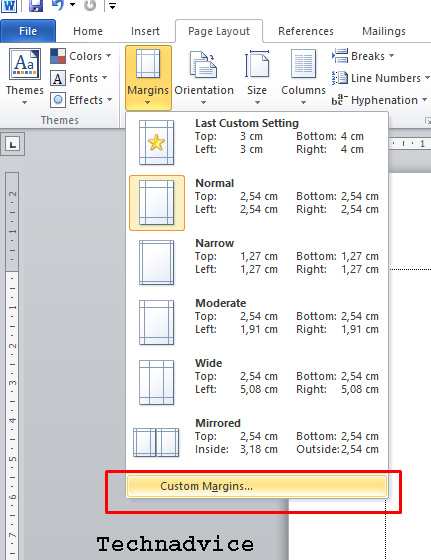Image resolution: width=431 pixels, height=560 pixels.
Task: Click the Wide margins page icon
Action: (156, 382)
